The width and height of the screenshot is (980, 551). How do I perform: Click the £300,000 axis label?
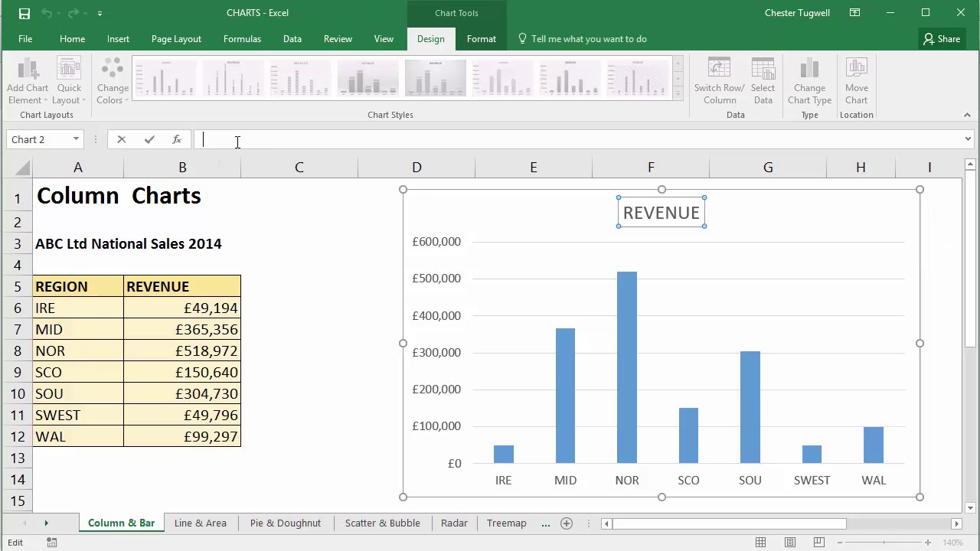[x=436, y=352]
